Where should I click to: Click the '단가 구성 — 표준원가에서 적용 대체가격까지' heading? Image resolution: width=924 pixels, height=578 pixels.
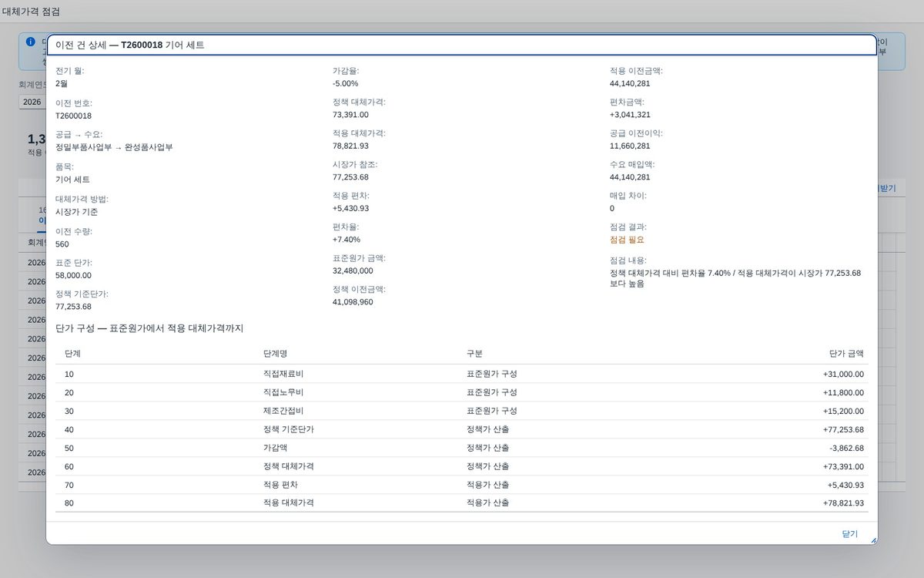(149, 328)
